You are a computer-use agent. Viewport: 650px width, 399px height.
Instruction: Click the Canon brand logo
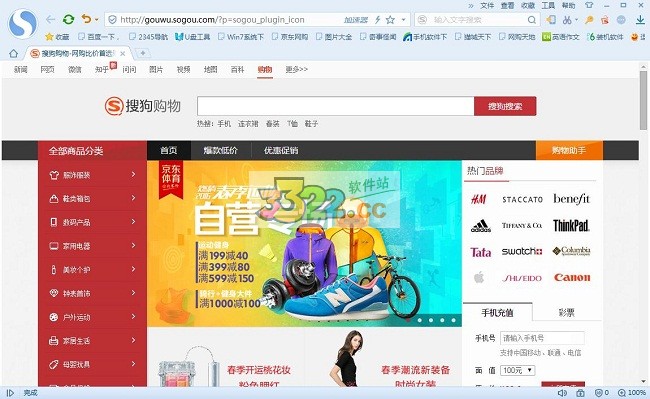pos(572,278)
